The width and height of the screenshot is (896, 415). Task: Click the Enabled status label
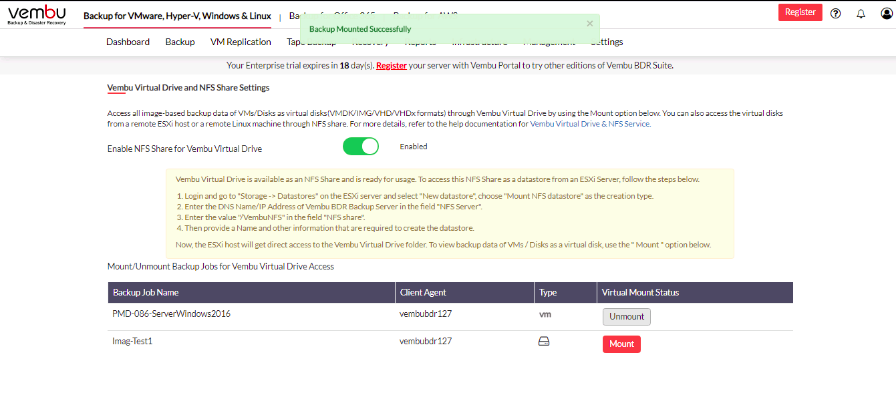413,146
